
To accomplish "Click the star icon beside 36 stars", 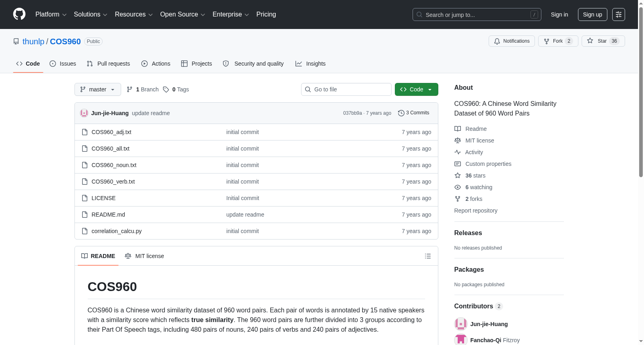I will [x=458, y=176].
